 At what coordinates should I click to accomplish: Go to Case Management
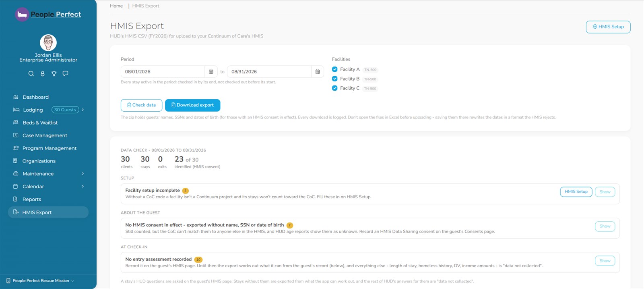[x=45, y=135]
